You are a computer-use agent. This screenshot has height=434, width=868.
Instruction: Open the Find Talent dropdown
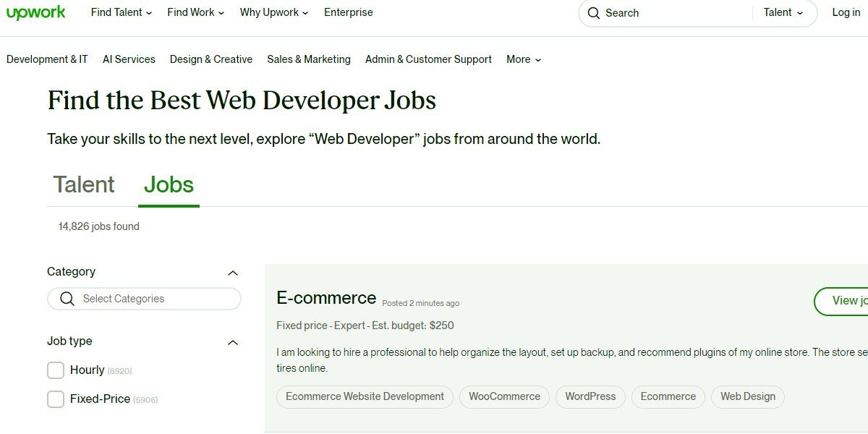tap(120, 12)
